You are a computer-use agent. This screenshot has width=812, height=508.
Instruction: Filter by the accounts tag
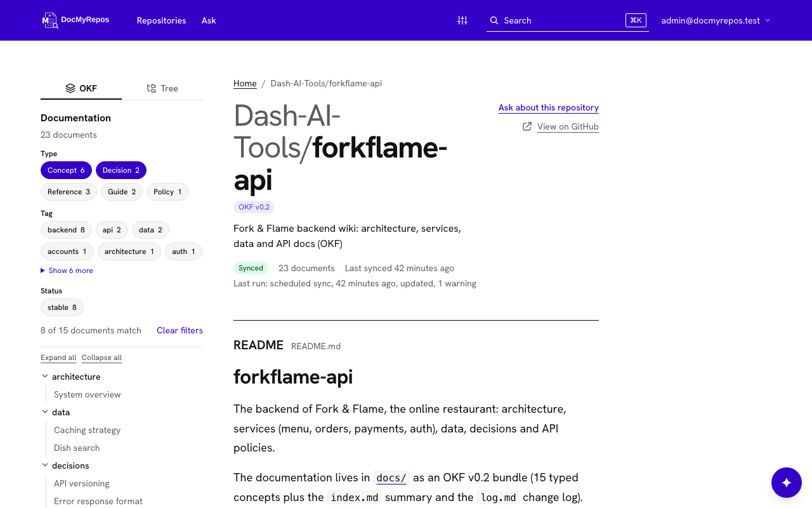[x=67, y=251]
